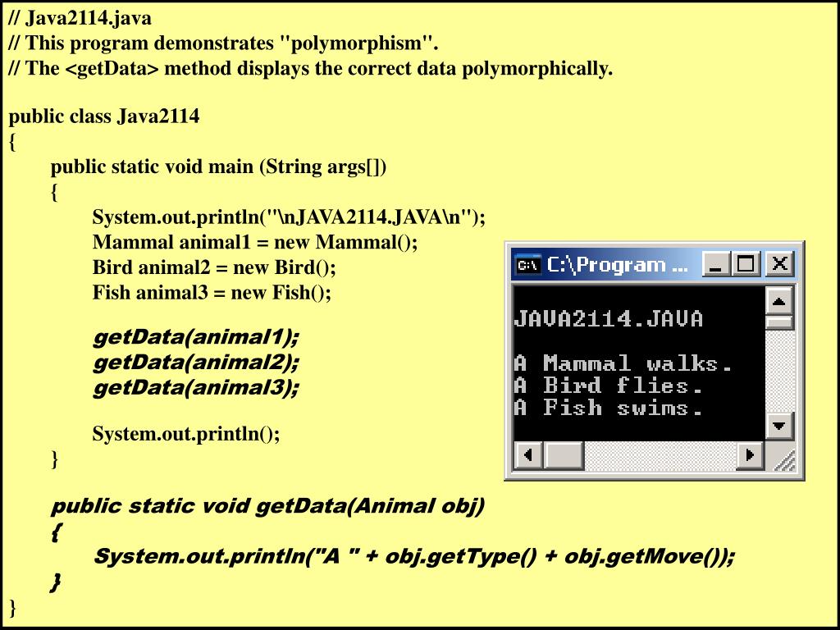Click the comment line '// Java2114.java'
The height and width of the screenshot is (630, 840).
[x=80, y=18]
